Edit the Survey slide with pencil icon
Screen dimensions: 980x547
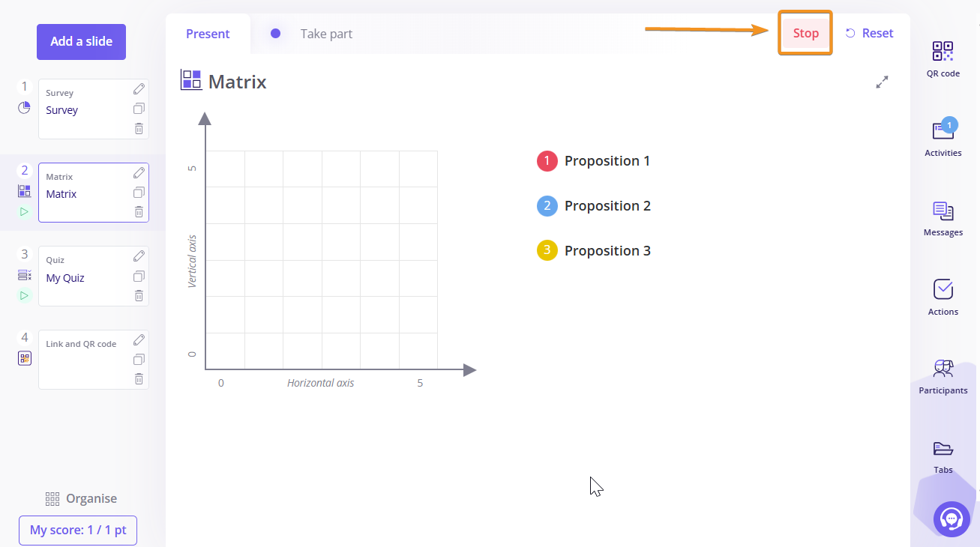139,89
